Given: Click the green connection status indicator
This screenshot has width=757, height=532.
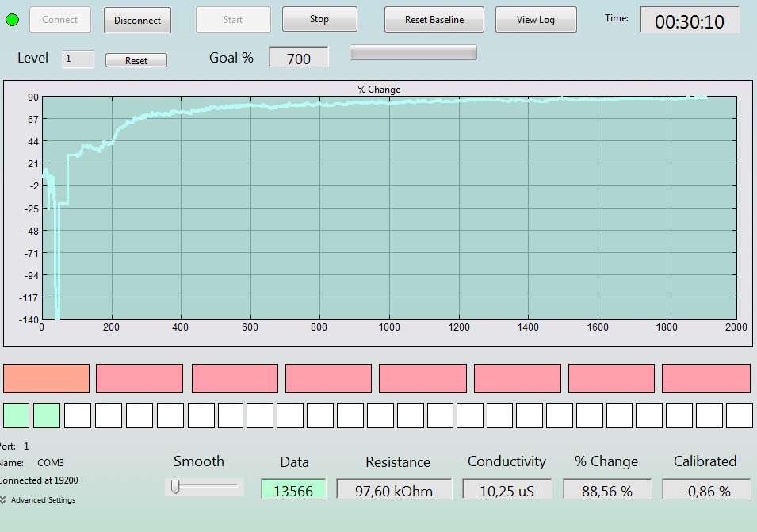Looking at the screenshot, I should (x=12, y=20).
